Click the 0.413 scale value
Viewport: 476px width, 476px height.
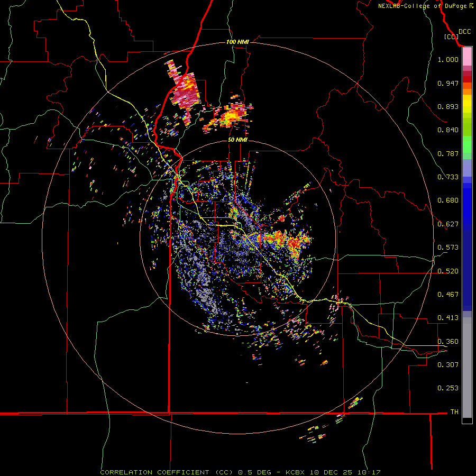[448, 318]
